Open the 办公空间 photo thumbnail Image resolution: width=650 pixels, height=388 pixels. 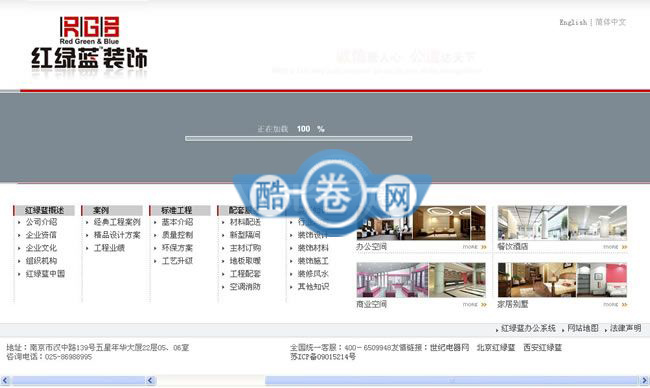[x=421, y=223]
